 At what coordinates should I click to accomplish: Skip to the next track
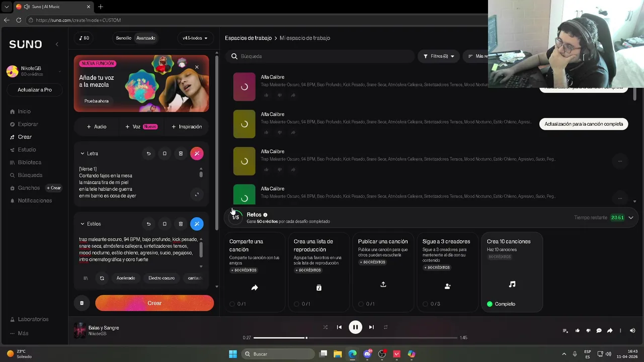tap(371, 327)
